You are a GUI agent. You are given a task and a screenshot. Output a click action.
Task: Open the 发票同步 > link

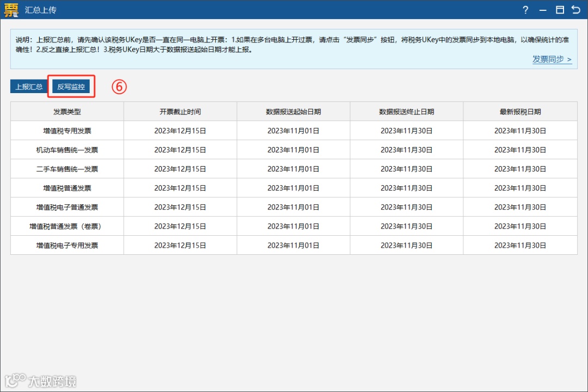(x=552, y=59)
